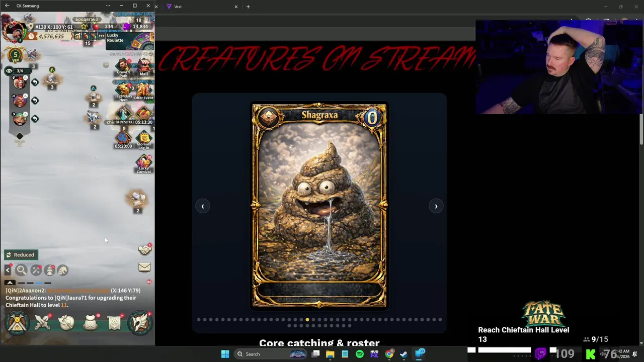Open the crossed swords battle menu
Image resolution: width=644 pixels, height=362 pixels.
[x=42, y=323]
